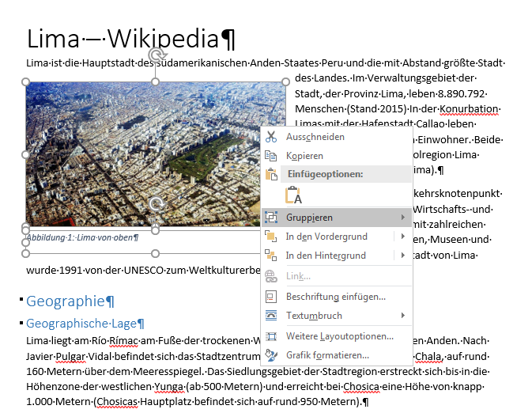
Task: Click the paint bucket icon beside Grafik formatieren
Action: (x=271, y=355)
